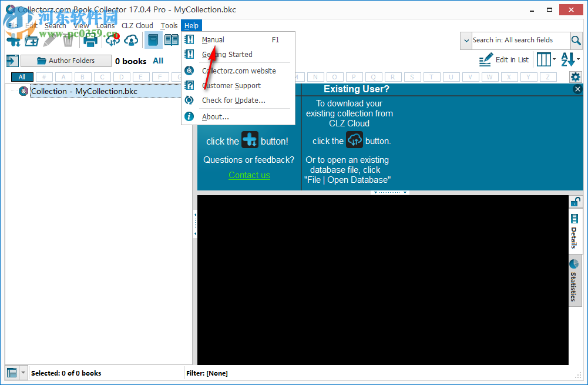Select the A alphabet filter button
This screenshot has height=385, width=588.
(x=63, y=77)
